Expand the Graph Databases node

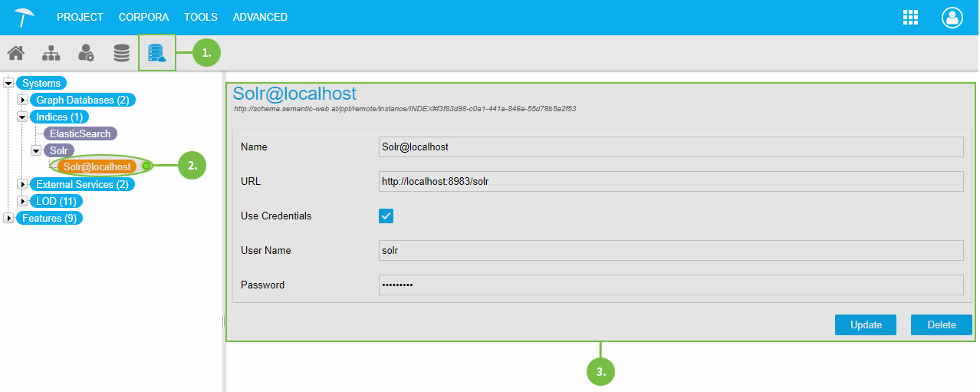pos(22,100)
